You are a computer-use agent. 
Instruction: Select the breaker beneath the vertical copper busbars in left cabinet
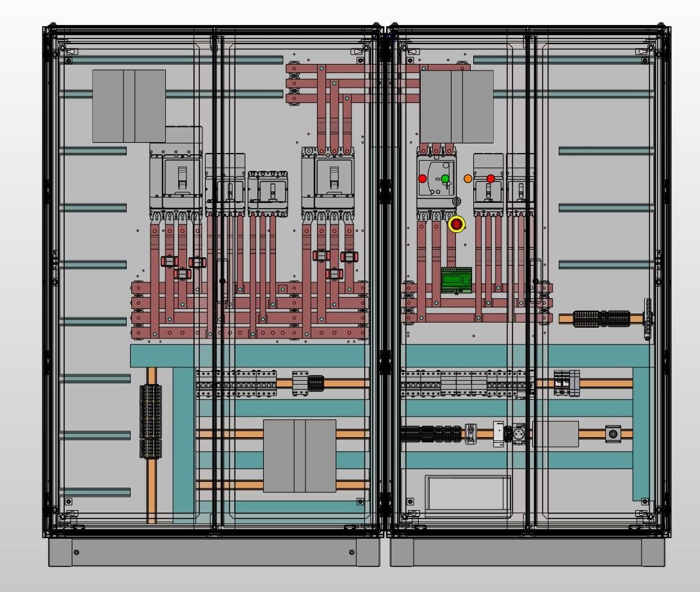[328, 183]
